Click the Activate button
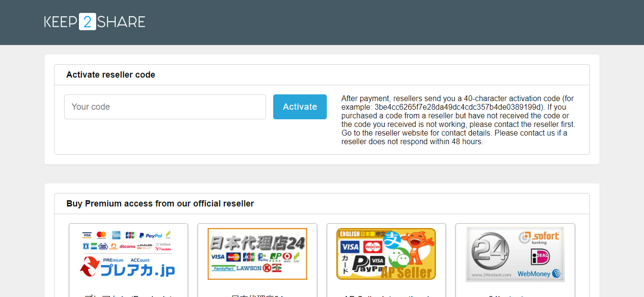This screenshot has width=644, height=297. point(300,107)
